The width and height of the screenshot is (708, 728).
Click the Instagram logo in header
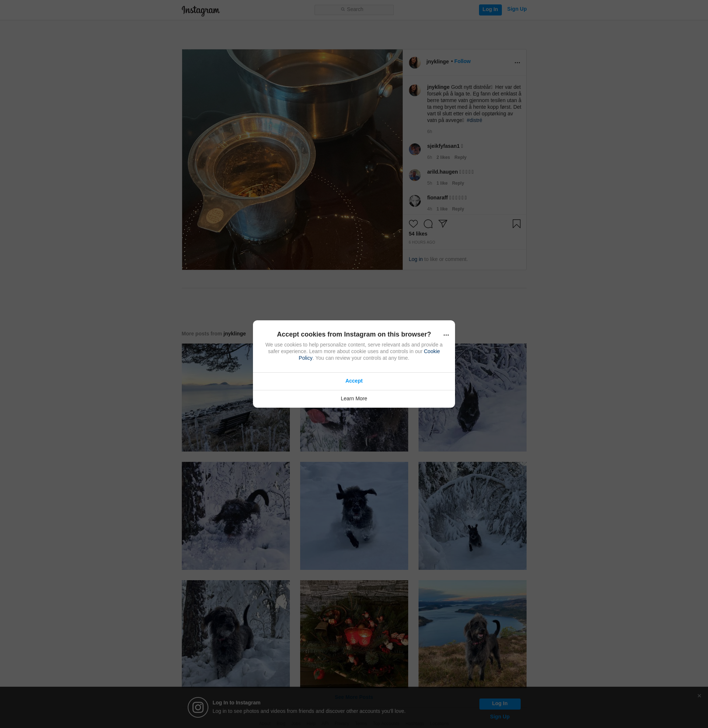tap(201, 10)
